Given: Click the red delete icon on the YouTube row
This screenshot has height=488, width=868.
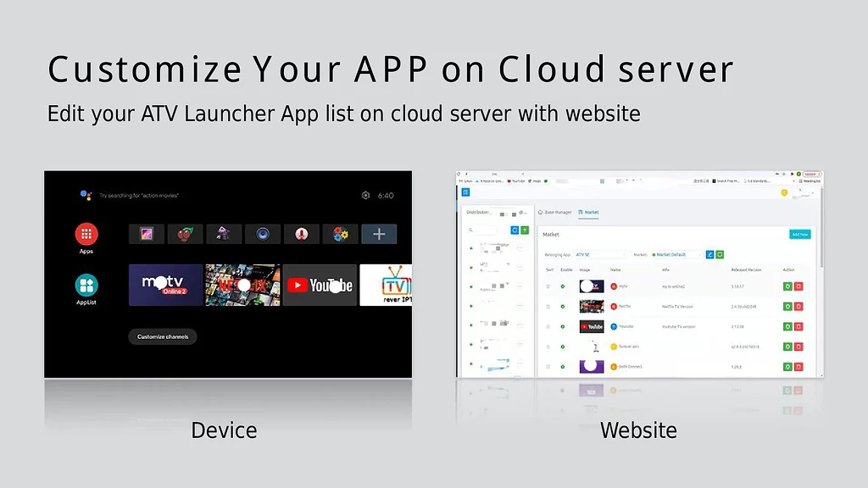Looking at the screenshot, I should (x=798, y=326).
